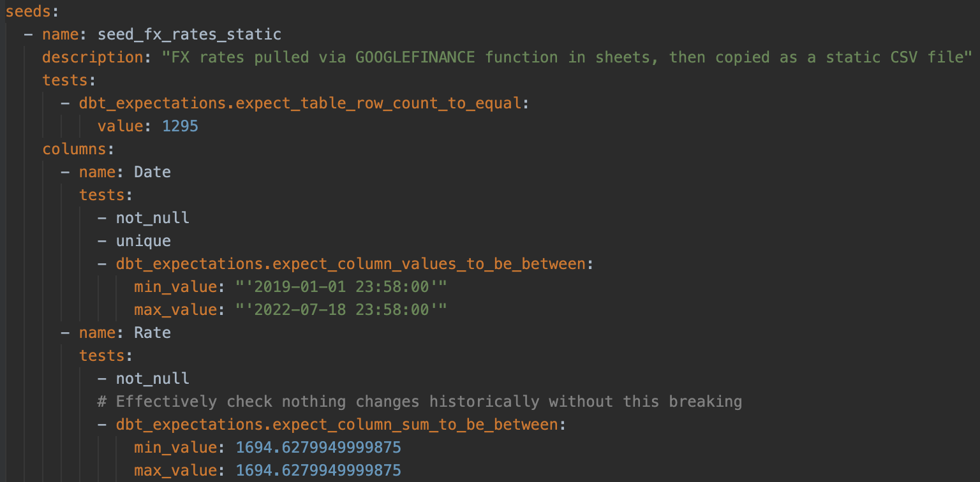
Task: Click the Date column name
Action: [152, 172]
